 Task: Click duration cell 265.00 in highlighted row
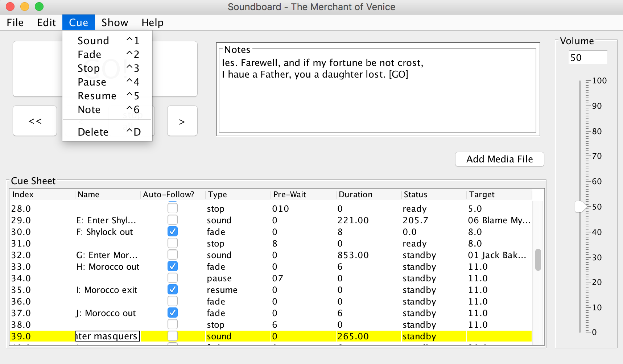coord(369,336)
